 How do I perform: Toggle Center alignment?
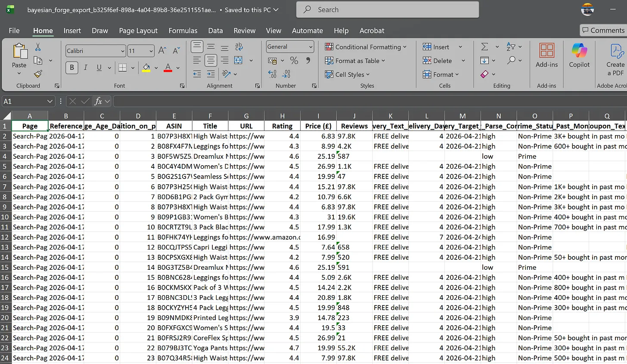pyautogui.click(x=211, y=60)
